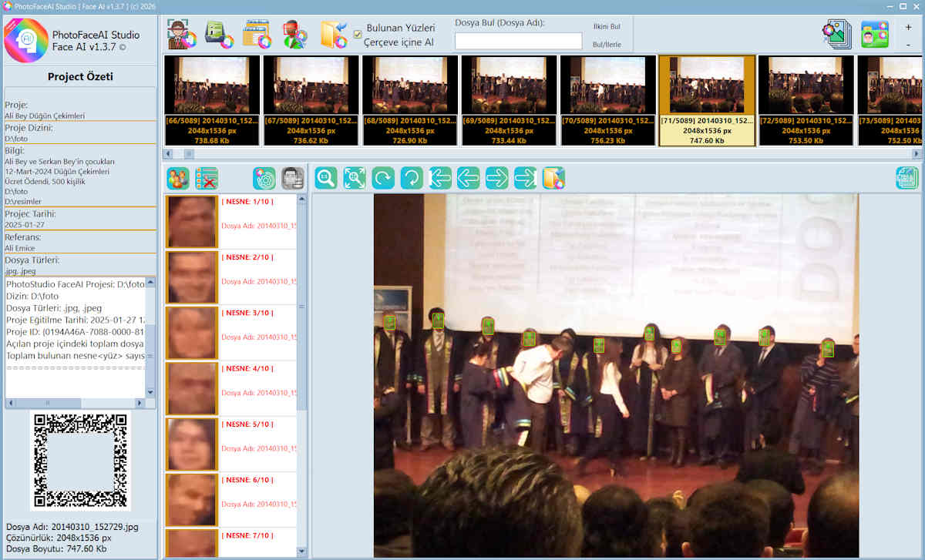Jump to last photo arrow icon
The height and width of the screenshot is (560, 925).
pos(526,178)
